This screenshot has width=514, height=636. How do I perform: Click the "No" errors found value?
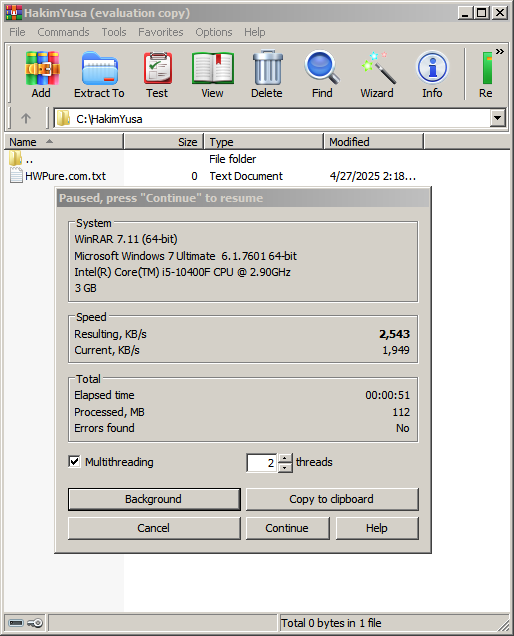tap(402, 428)
